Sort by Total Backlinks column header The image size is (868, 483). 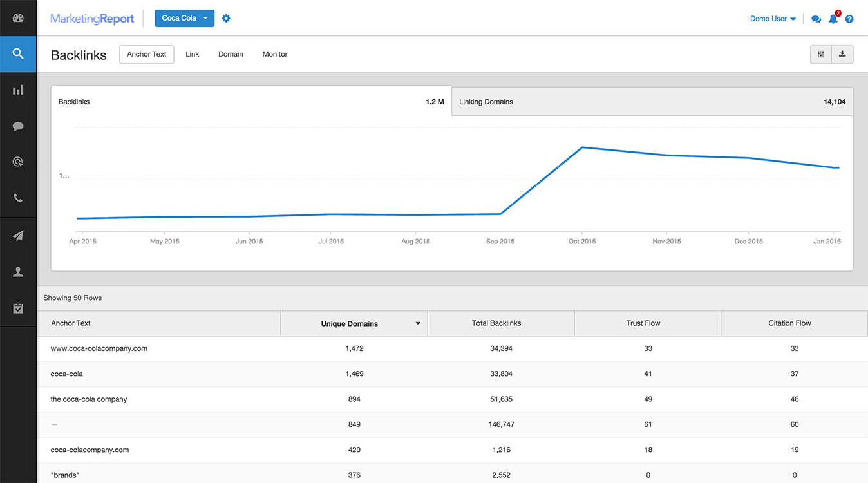(x=501, y=323)
